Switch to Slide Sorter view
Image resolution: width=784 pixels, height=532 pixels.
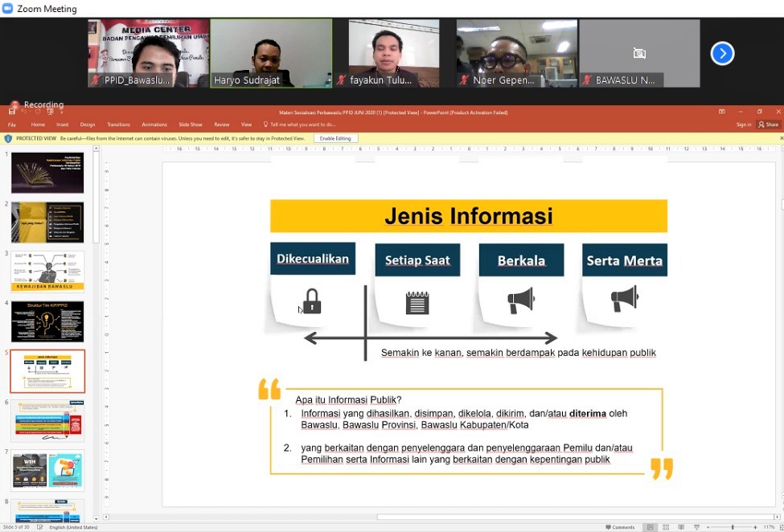(666, 527)
